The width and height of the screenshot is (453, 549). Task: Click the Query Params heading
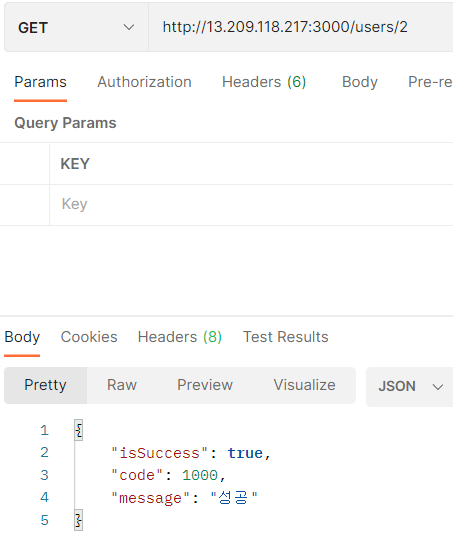click(65, 123)
